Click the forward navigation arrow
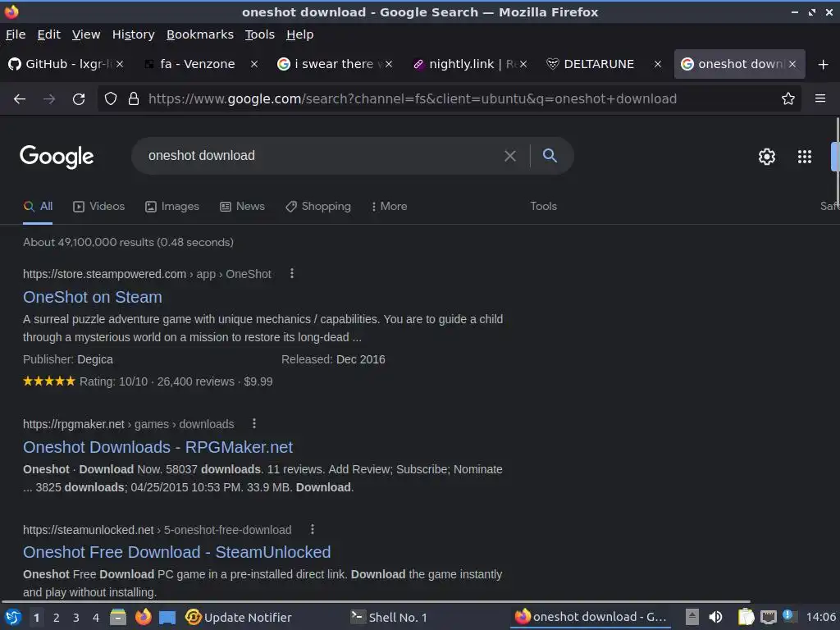This screenshot has width=840, height=630. (x=49, y=98)
